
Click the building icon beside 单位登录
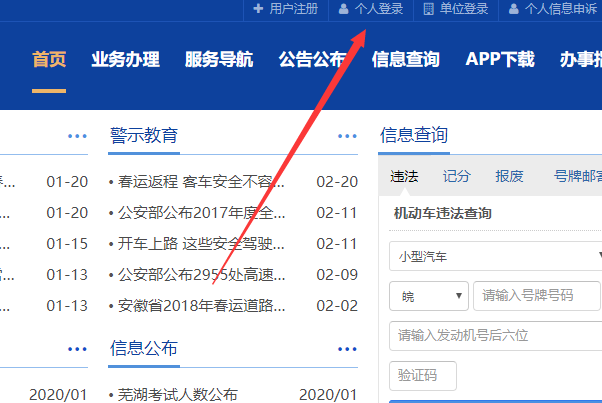tap(428, 9)
